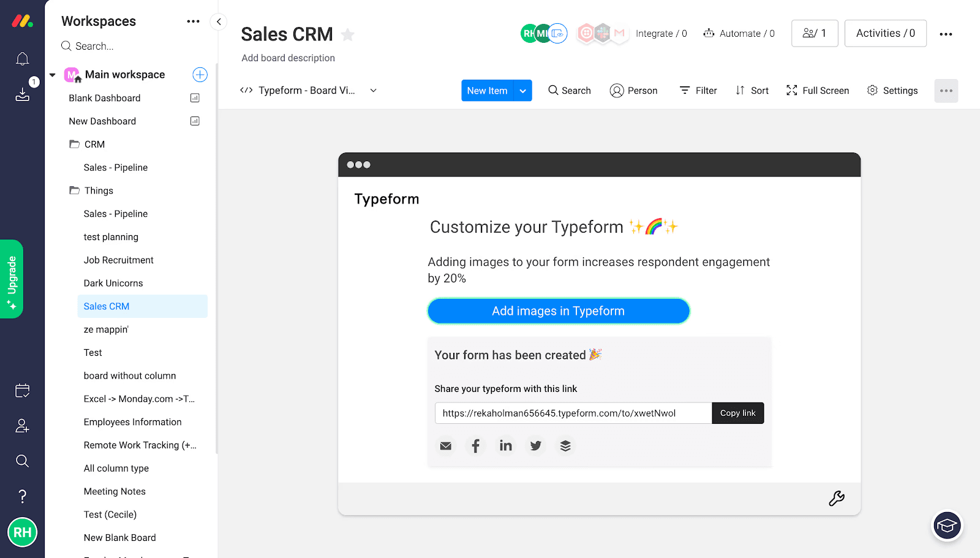Open Blank Dashboard's dashboard icon
Screen dimensions: 980x558
(195, 98)
